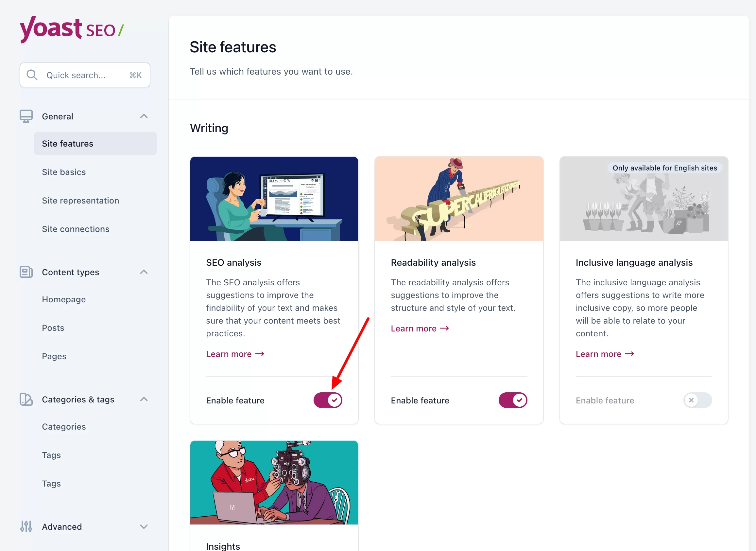Select the Posts menu item
Viewport: 756px width, 551px height.
pyautogui.click(x=53, y=327)
